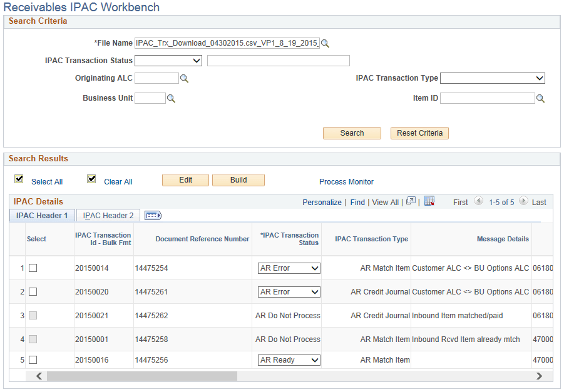The width and height of the screenshot is (564, 392).
Task: Change AR Error status on row 2
Action: point(289,291)
